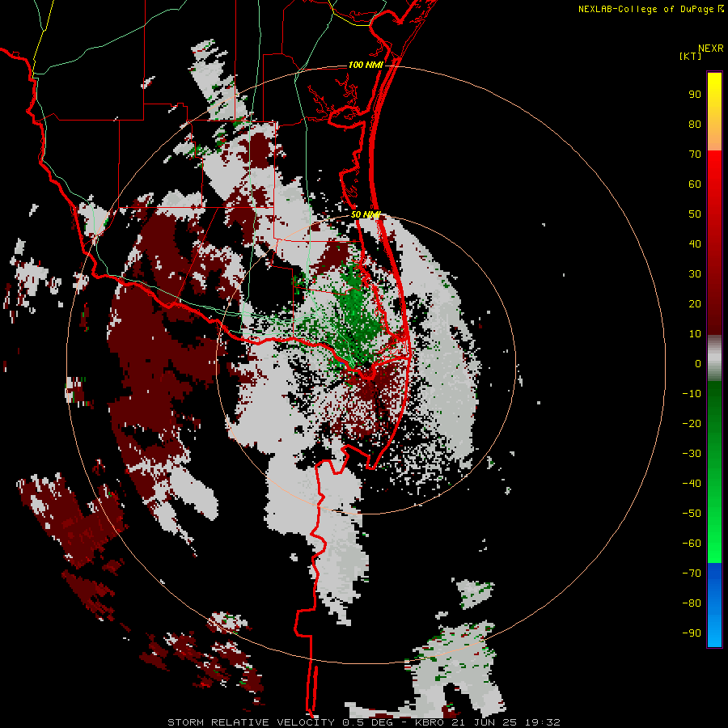Click the positive 50 scale value
Screen dimensions: 728x728
(x=695, y=214)
